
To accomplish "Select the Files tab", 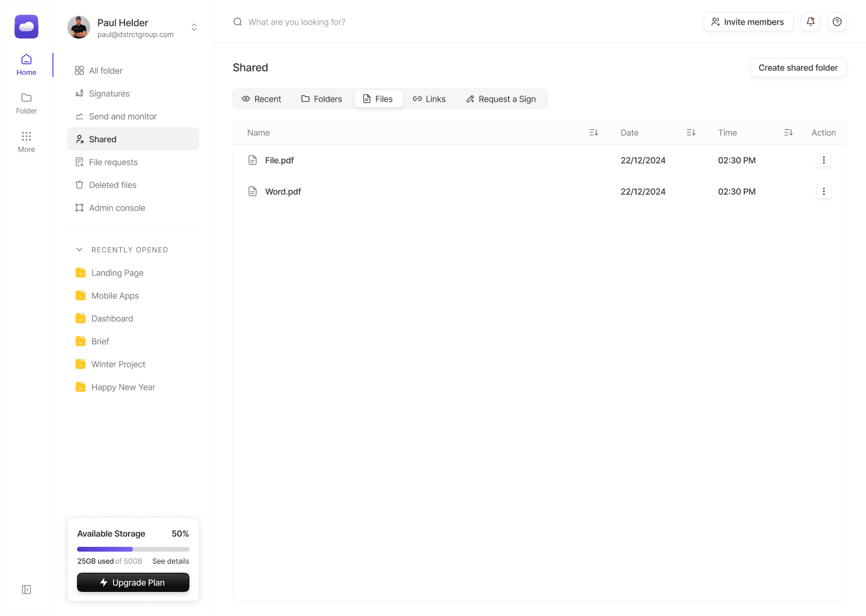I will pos(378,99).
